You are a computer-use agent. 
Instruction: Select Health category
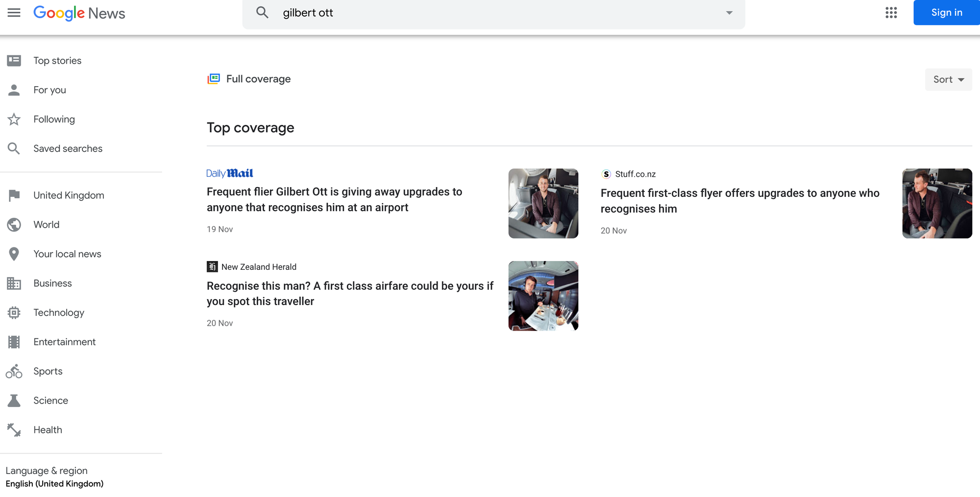48,430
